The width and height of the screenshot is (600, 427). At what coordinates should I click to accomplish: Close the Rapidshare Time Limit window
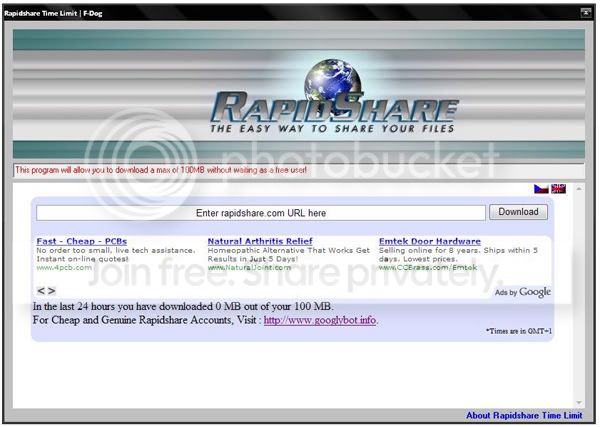pyautogui.click(x=585, y=13)
